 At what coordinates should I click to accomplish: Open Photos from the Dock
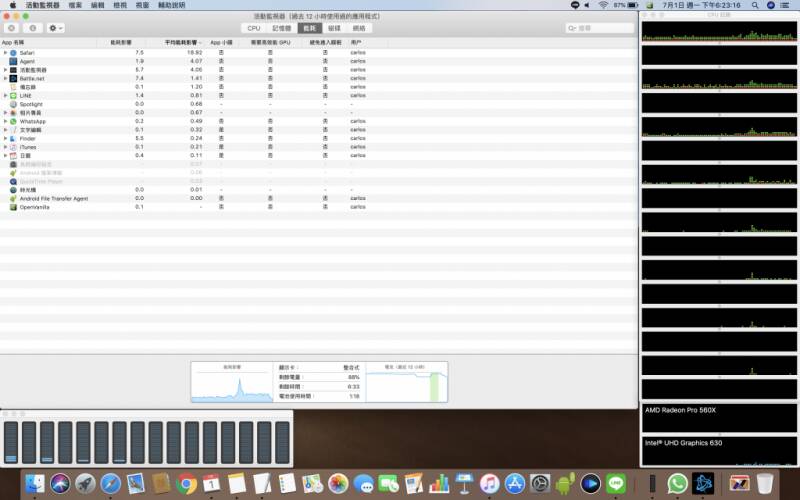click(338, 483)
